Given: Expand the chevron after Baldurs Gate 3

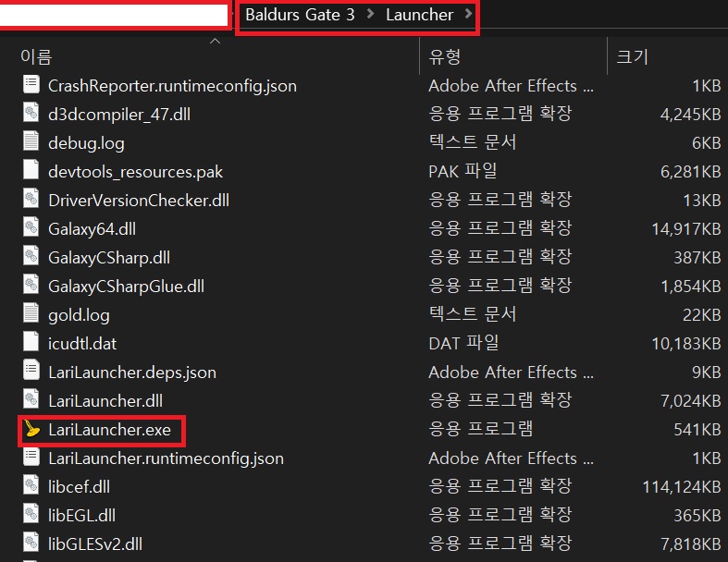Looking at the screenshot, I should [x=371, y=14].
